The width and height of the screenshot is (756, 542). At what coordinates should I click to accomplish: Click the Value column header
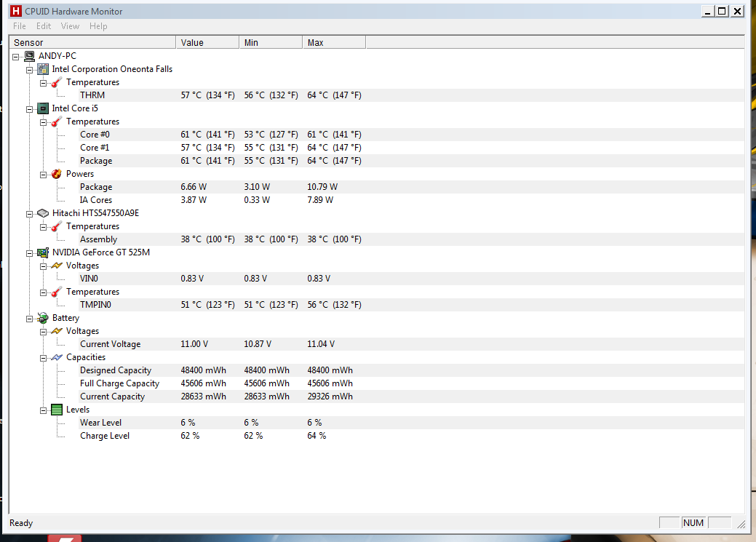207,42
